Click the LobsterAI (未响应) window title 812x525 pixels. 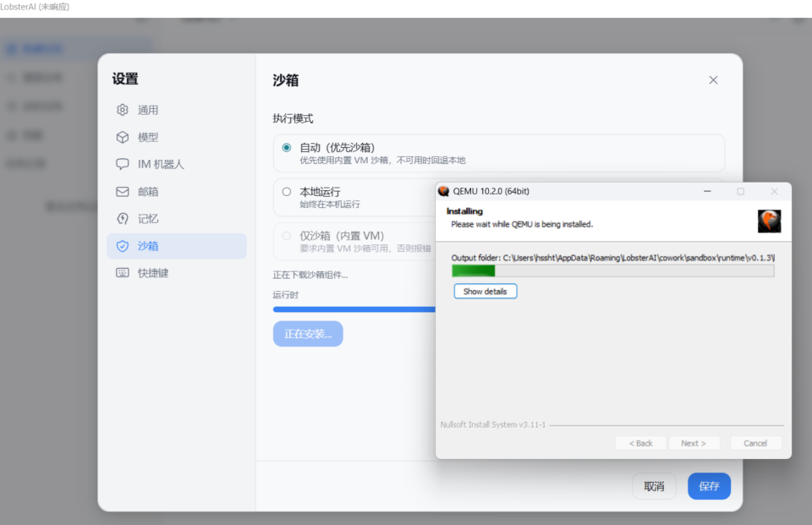tap(35, 7)
